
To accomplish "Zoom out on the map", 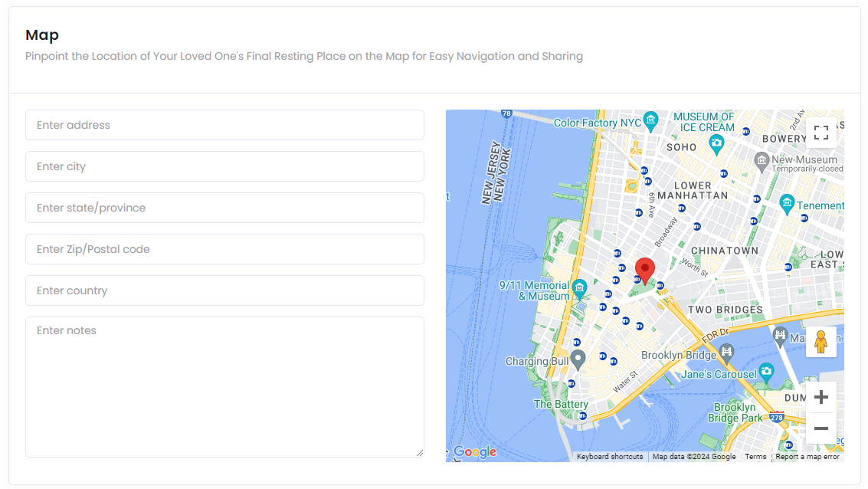I will 821,428.
